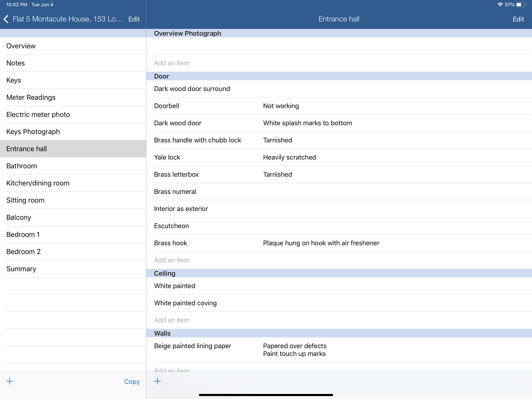532x399 pixels.
Task: Open the Notes section
Action: [73, 63]
